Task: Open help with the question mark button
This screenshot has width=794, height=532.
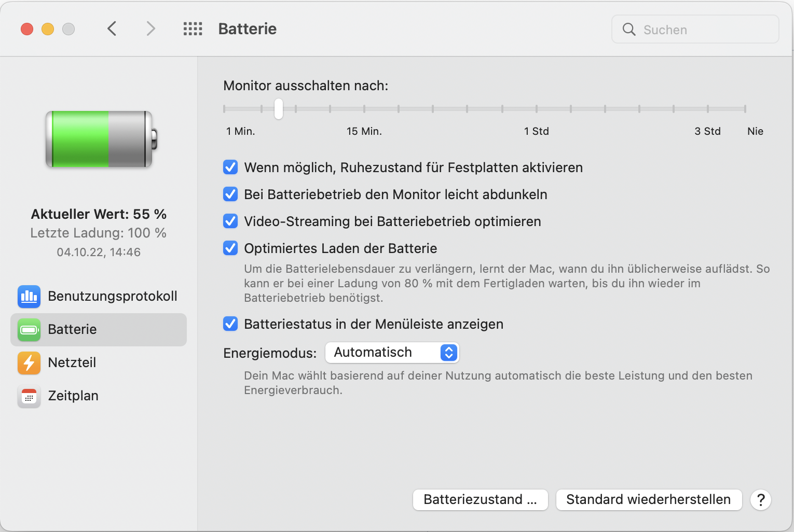Action: 760,500
